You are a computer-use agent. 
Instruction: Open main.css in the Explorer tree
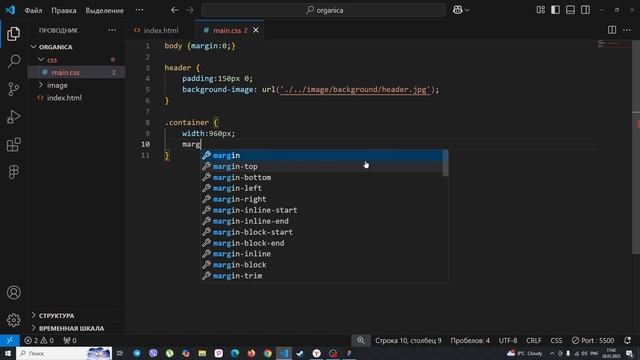(x=76, y=72)
